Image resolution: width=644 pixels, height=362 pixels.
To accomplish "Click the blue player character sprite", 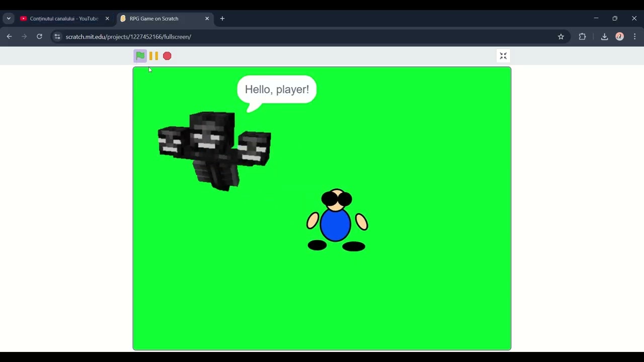I will pyautogui.click(x=337, y=220).
